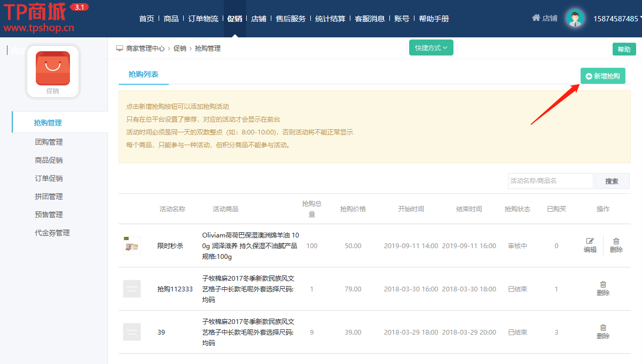Switch to the 抢购列表 tab

pos(143,75)
